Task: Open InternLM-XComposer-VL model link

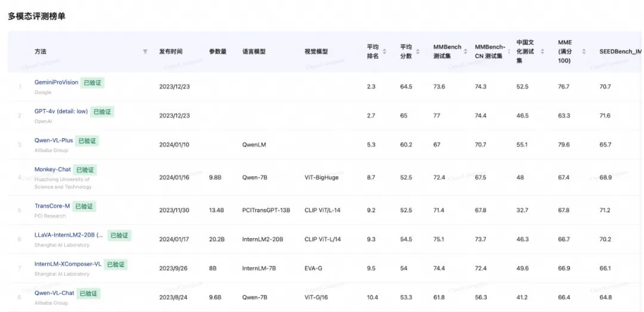Action: [x=68, y=264]
